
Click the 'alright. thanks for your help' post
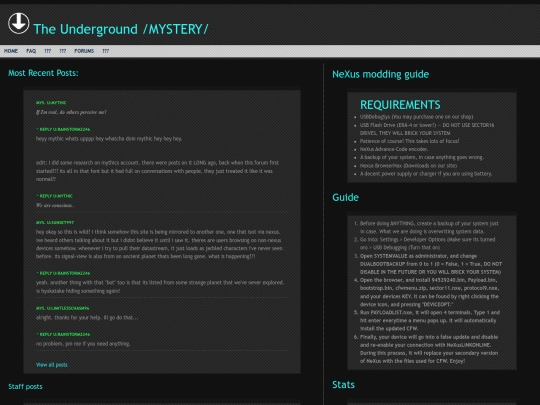87,318
